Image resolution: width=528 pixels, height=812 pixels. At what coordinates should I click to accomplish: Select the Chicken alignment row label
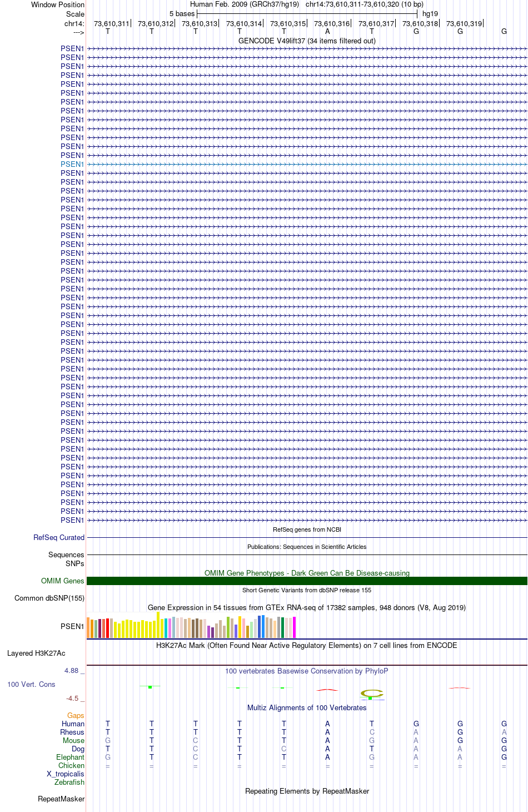[71, 765]
